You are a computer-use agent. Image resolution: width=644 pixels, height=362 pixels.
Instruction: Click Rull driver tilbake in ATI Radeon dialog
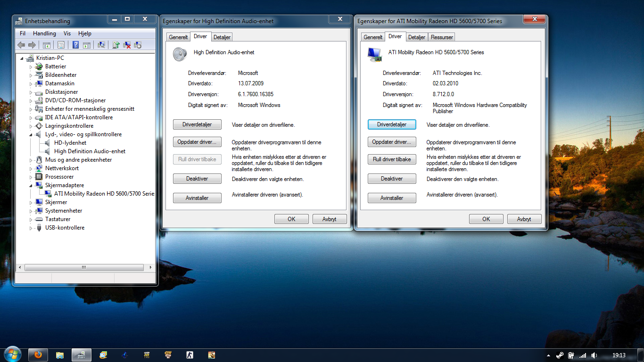click(x=392, y=159)
